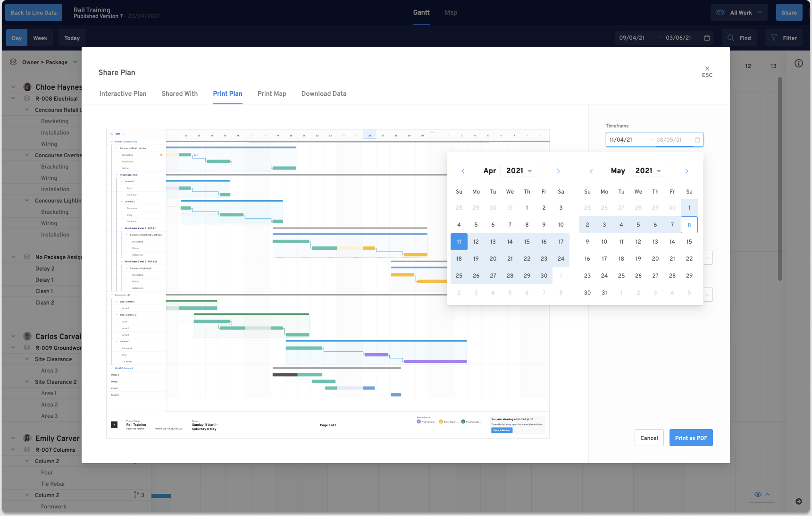This screenshot has width=812, height=516.
Task: Click the Timeframe start date 11/04/21
Action: [620, 140]
